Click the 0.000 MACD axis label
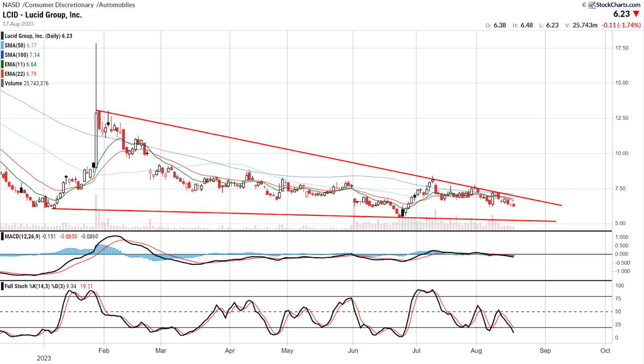 coord(621,254)
